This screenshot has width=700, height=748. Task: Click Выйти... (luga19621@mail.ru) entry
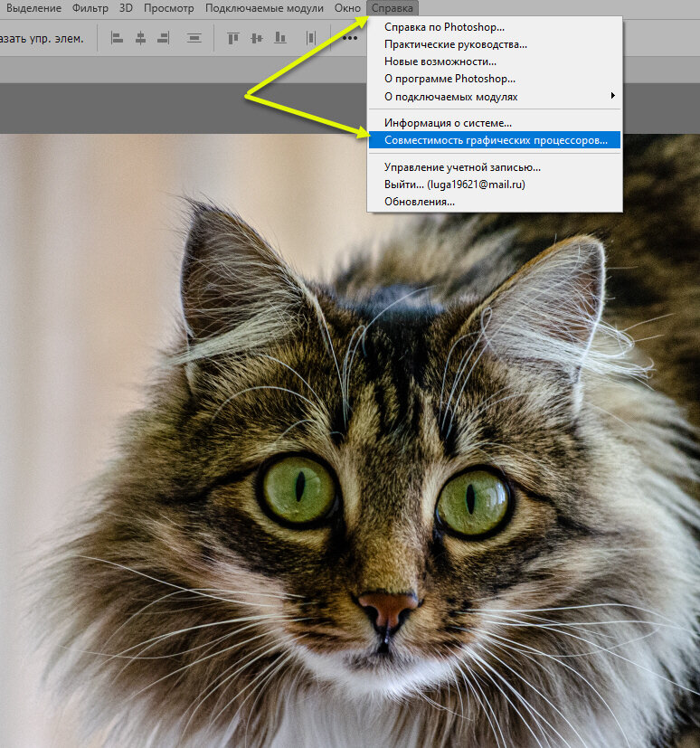coord(495,185)
